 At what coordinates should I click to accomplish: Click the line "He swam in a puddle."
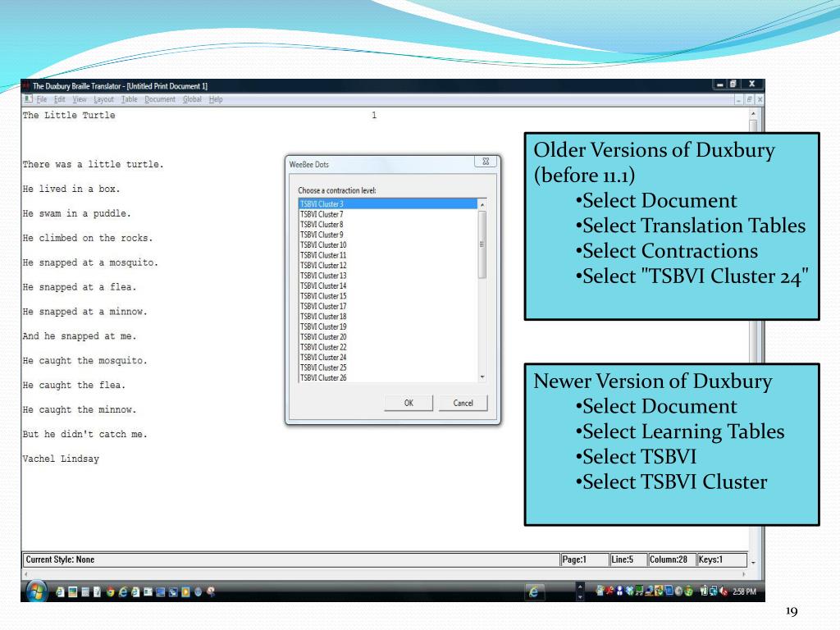(76, 214)
